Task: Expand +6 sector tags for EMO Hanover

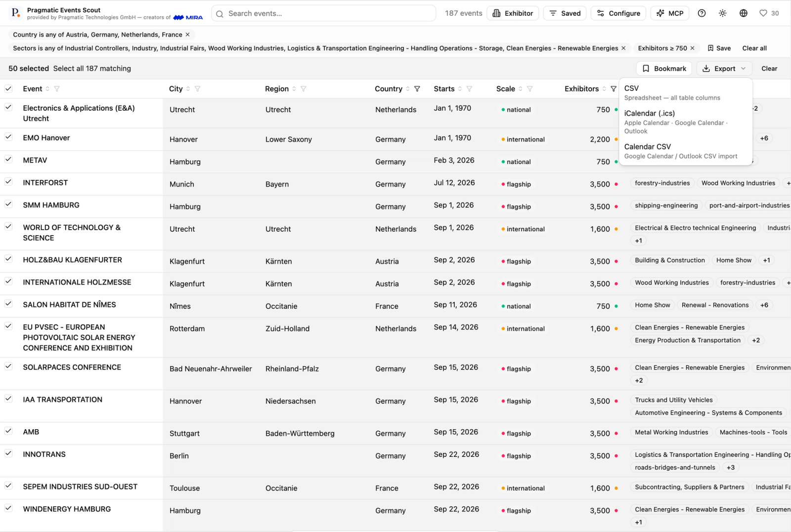Action: coord(764,138)
